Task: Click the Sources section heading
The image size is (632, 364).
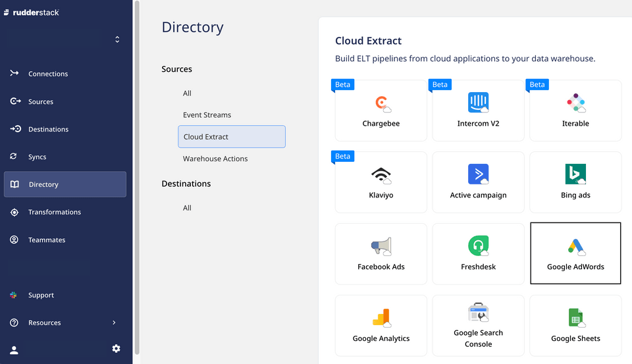Action: click(x=176, y=69)
